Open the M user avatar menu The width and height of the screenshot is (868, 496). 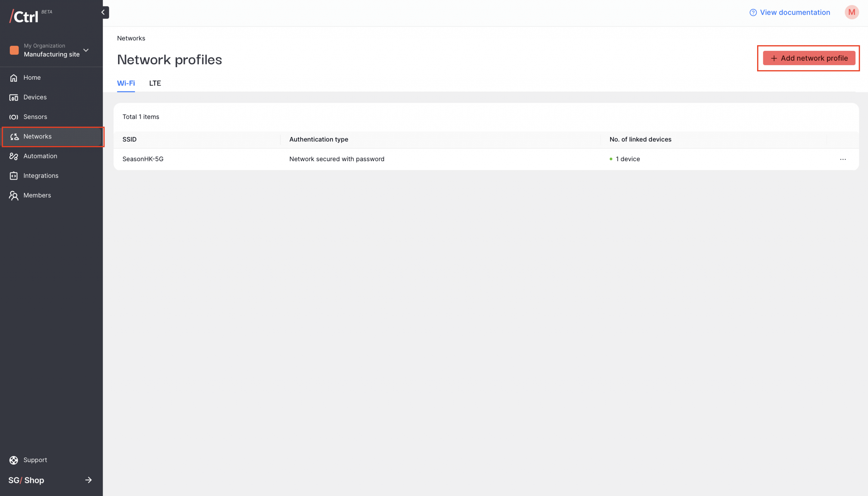pos(851,13)
